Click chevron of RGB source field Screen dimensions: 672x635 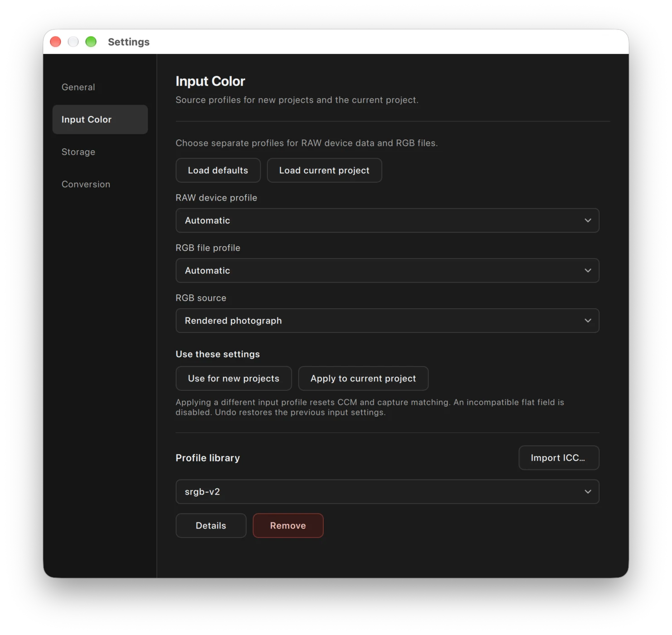pos(588,321)
